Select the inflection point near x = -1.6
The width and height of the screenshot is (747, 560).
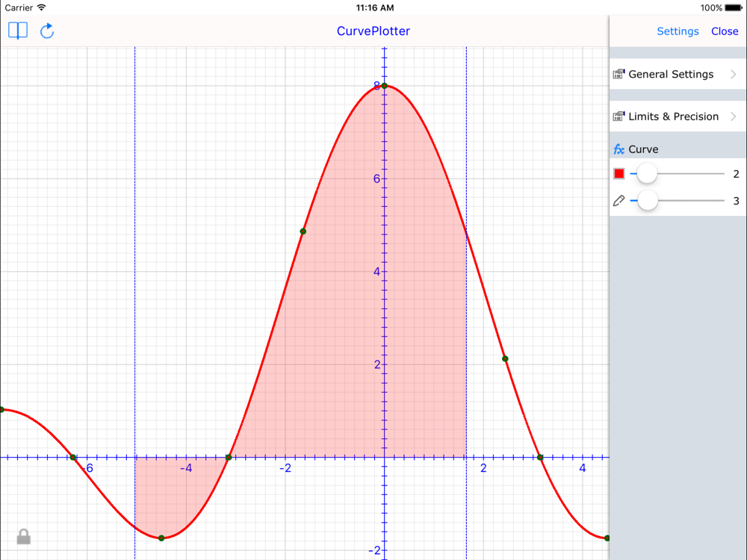tap(303, 231)
